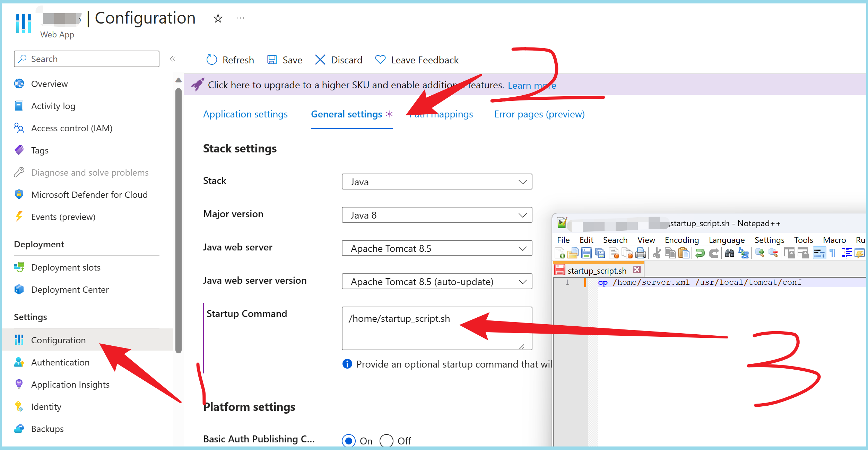Click the Notepad++ Undo arrow icon
The image size is (868, 450).
pos(700,253)
